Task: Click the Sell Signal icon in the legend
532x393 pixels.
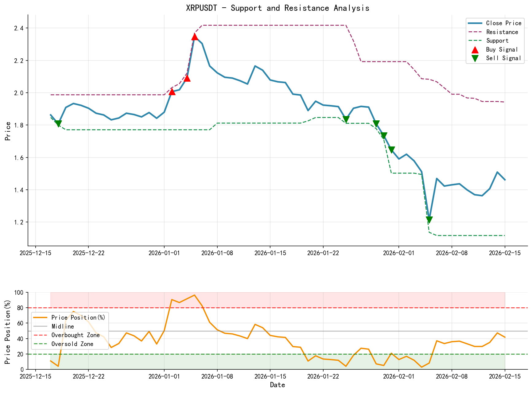Action: point(475,58)
